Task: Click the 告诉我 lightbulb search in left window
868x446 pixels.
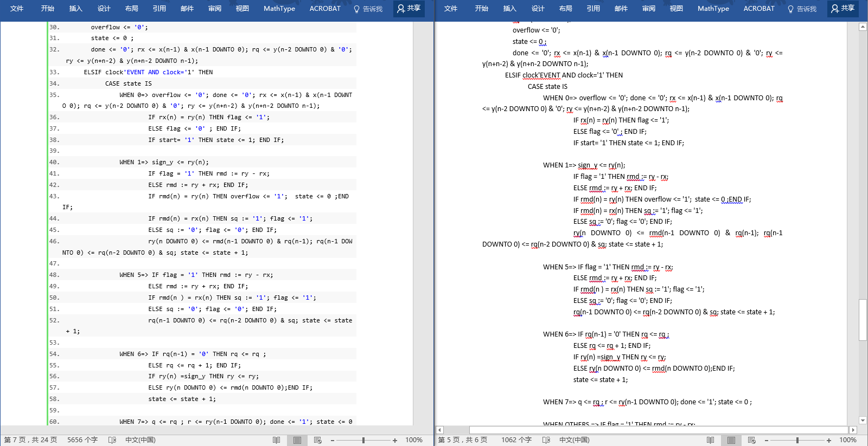Action: coord(368,9)
